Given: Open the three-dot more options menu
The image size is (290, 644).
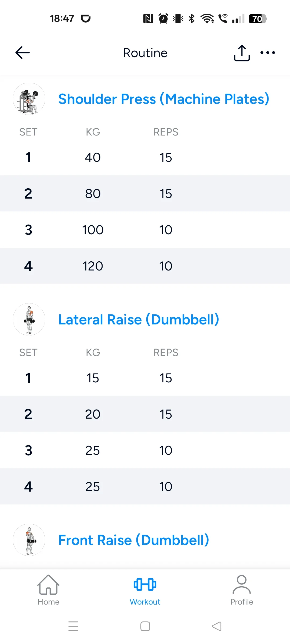Looking at the screenshot, I should pos(267,53).
